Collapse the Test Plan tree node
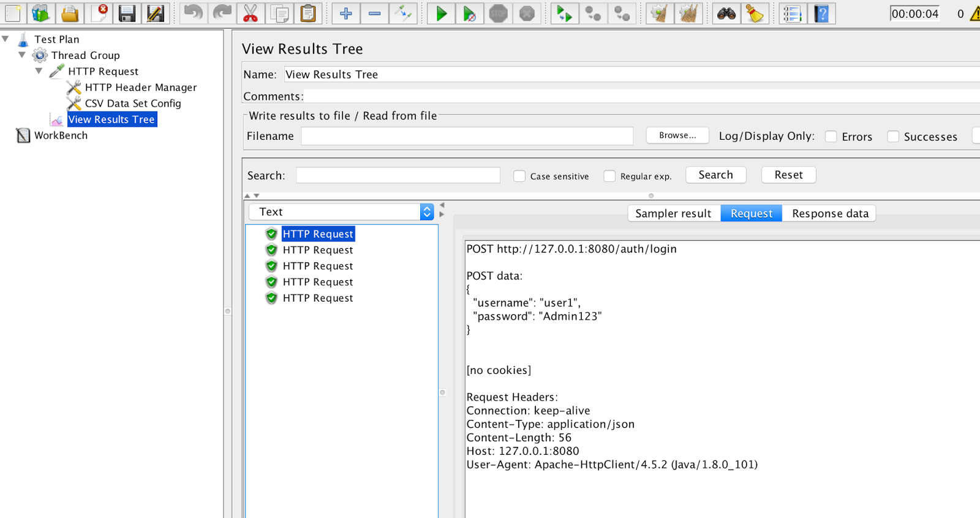 pyautogui.click(x=6, y=39)
